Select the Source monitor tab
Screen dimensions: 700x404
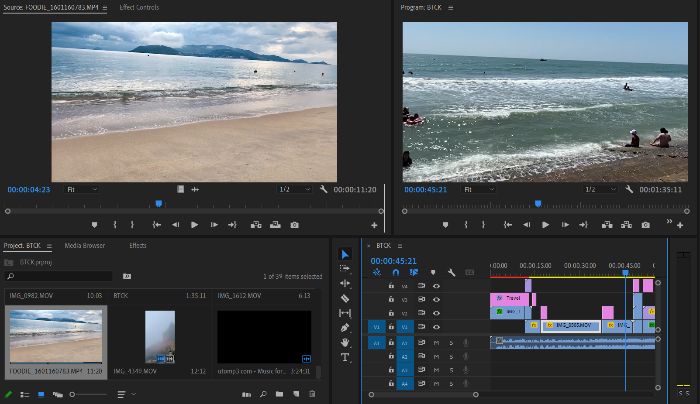pyautogui.click(x=51, y=8)
